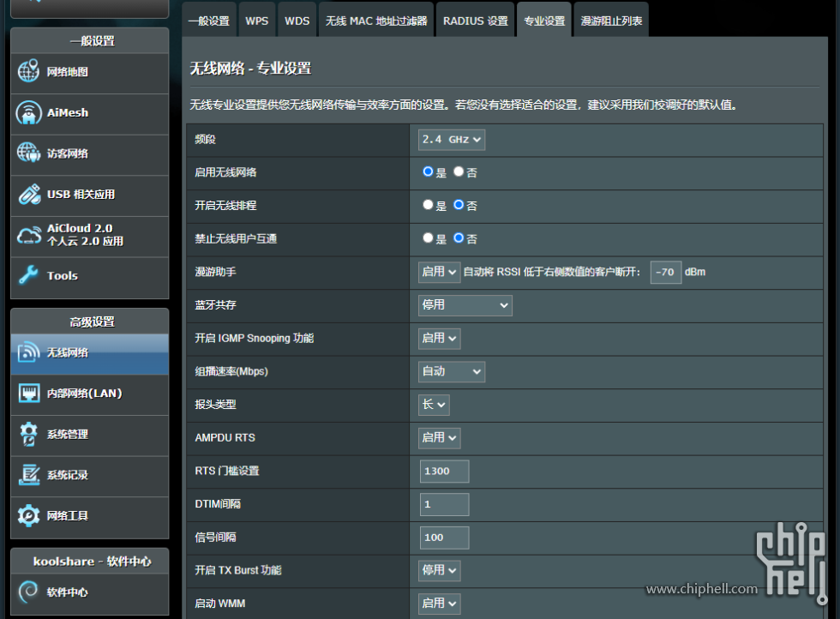Select 是 for 开启无线排程
Image resolution: width=840 pixels, height=619 pixels.
click(x=428, y=205)
